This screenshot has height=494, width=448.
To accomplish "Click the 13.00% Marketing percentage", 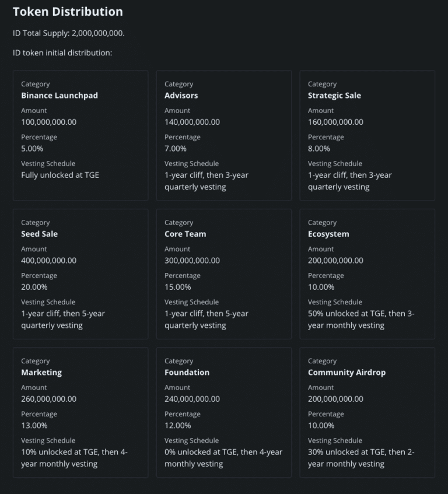I will click(34, 426).
